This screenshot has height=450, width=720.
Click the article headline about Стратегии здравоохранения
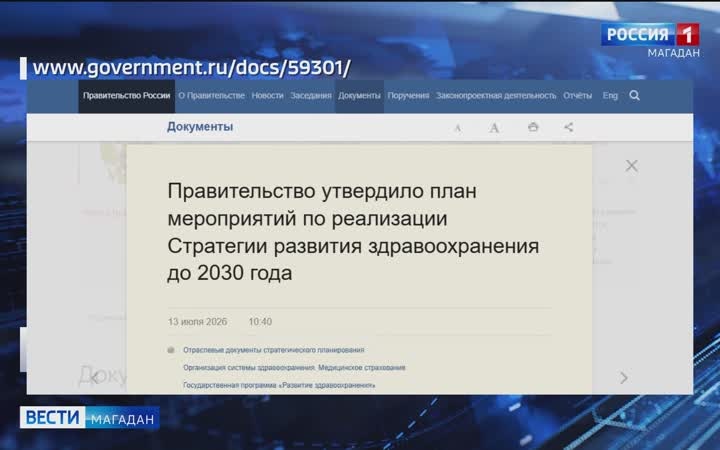(353, 232)
